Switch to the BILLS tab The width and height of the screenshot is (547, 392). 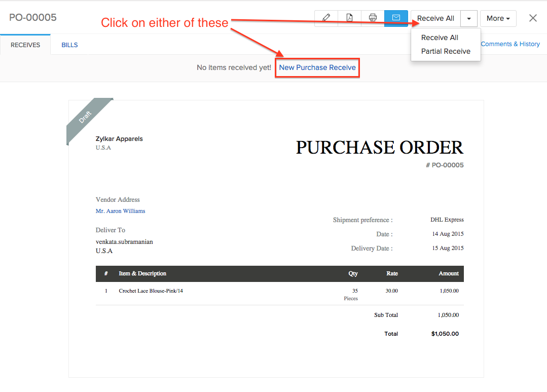coord(69,45)
